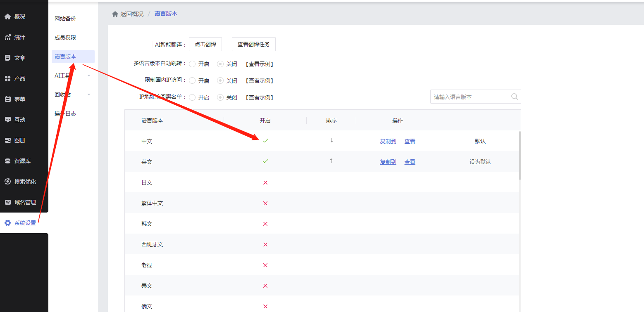The width and height of the screenshot is (644, 312).
Task: Click the home icon beside 返回概况
Action: point(115,14)
